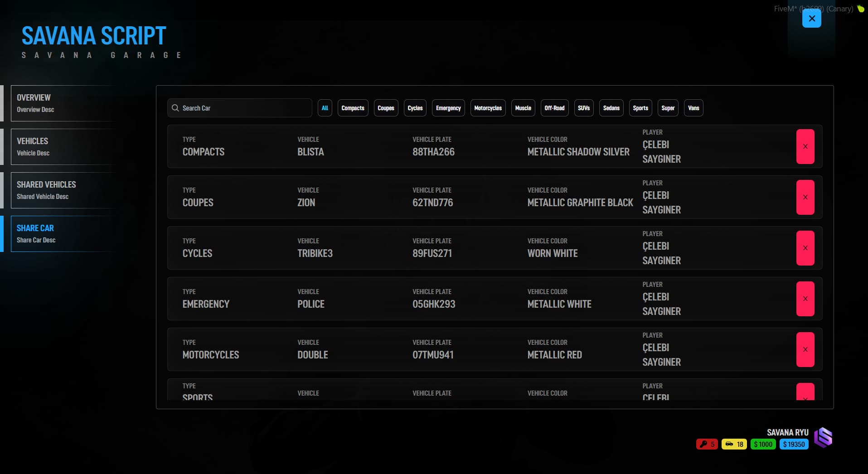Filter by Sedans

click(611, 108)
